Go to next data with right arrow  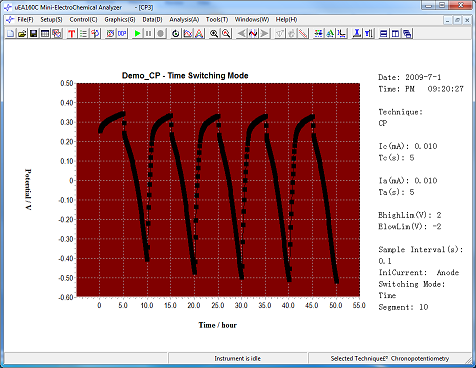(265, 33)
